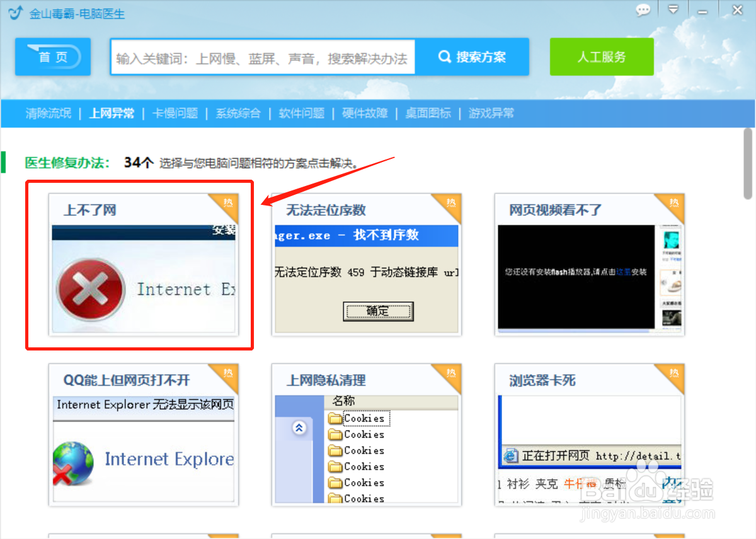Open the 上网隐私清理 solution title
The image size is (756, 539).
tap(326, 380)
